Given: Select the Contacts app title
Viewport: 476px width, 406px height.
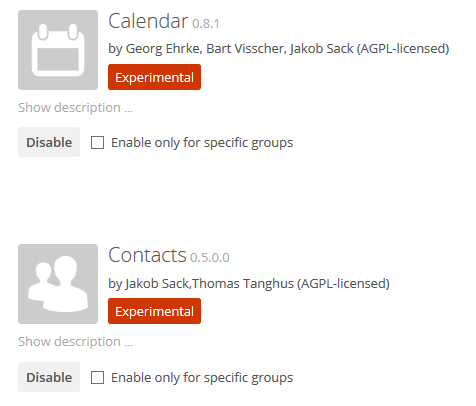Looking at the screenshot, I should coord(147,255).
